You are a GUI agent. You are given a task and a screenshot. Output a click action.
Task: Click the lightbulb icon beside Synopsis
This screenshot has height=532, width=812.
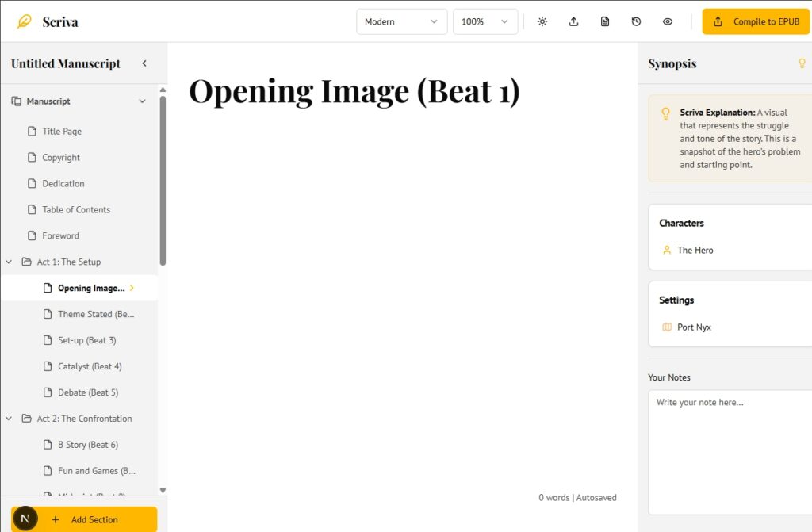802,63
